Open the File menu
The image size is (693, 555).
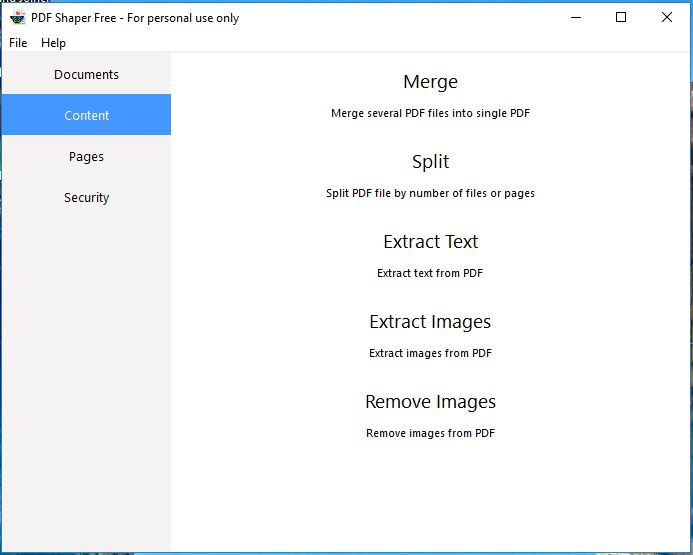tap(18, 43)
